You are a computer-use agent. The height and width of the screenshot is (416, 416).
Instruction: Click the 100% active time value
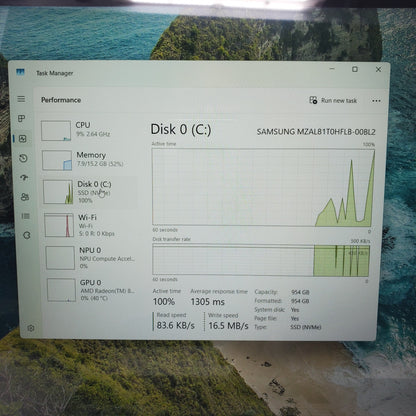(x=164, y=302)
